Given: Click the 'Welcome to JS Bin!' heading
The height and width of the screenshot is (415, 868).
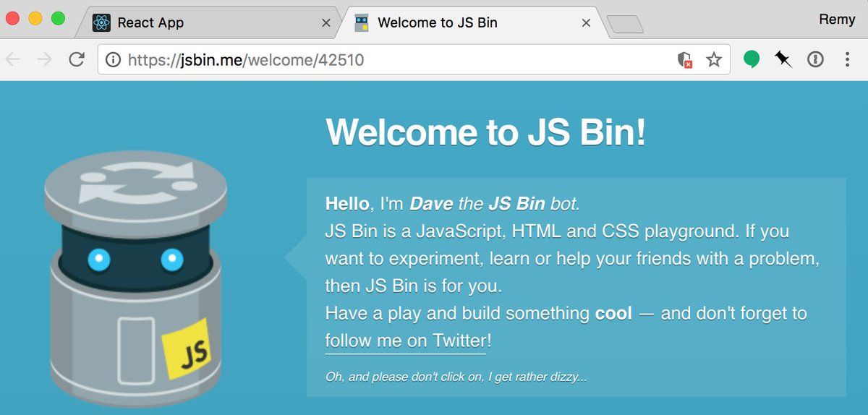Looking at the screenshot, I should pos(486,132).
